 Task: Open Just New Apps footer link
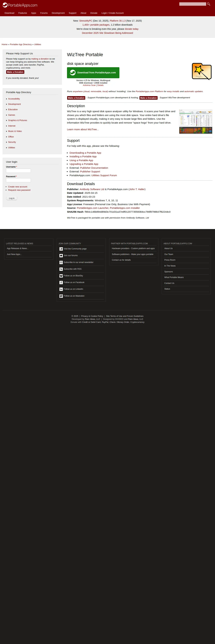14,254
